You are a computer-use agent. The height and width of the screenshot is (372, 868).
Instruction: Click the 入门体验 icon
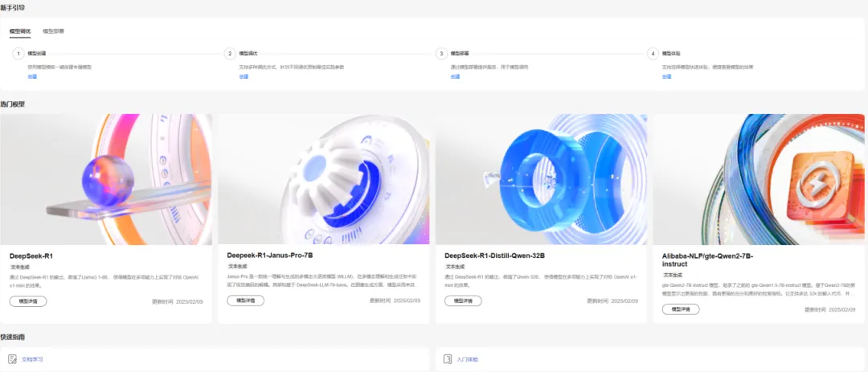(x=448, y=359)
